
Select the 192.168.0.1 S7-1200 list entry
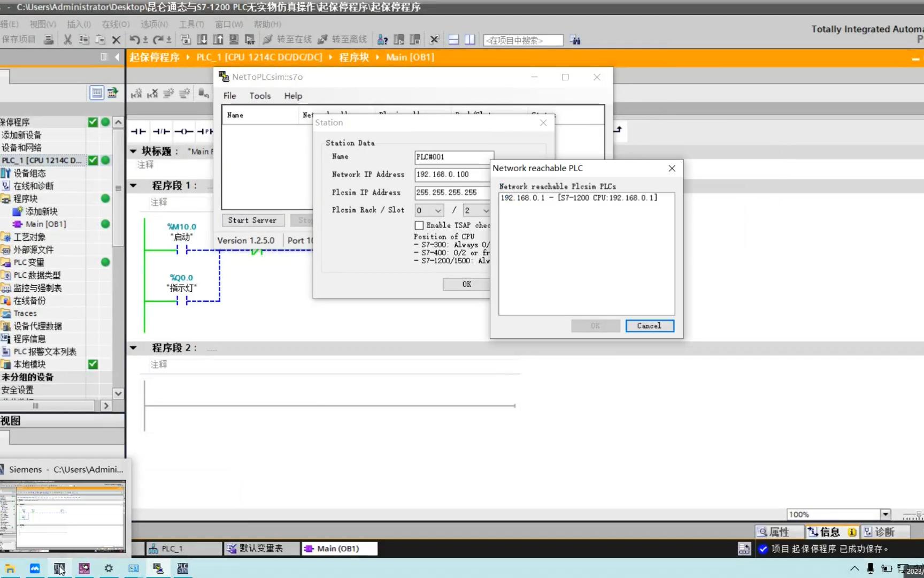point(579,198)
